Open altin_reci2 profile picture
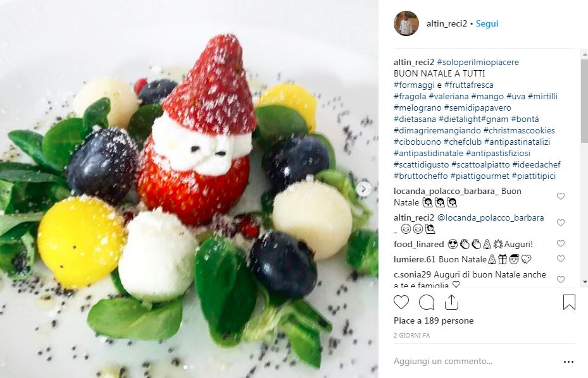The height and width of the screenshot is (378, 588). [x=406, y=23]
